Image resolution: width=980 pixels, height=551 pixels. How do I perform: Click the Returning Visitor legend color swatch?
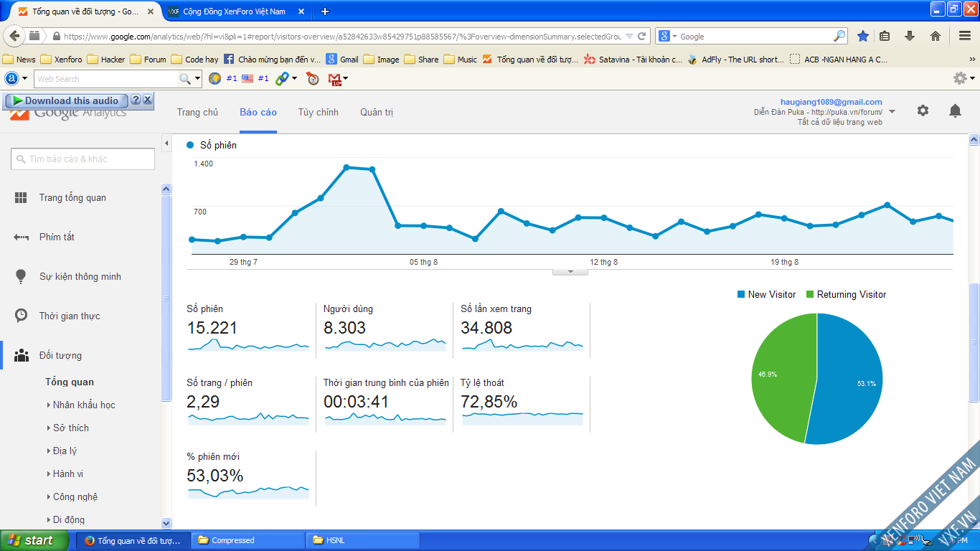pos(810,295)
